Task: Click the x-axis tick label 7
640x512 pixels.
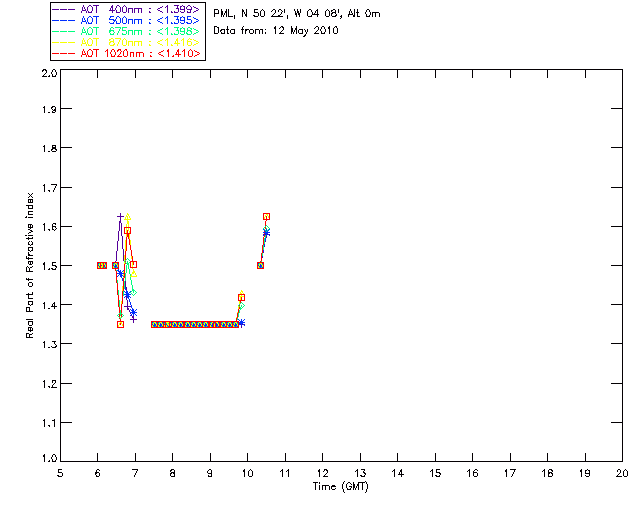Action: [135, 473]
